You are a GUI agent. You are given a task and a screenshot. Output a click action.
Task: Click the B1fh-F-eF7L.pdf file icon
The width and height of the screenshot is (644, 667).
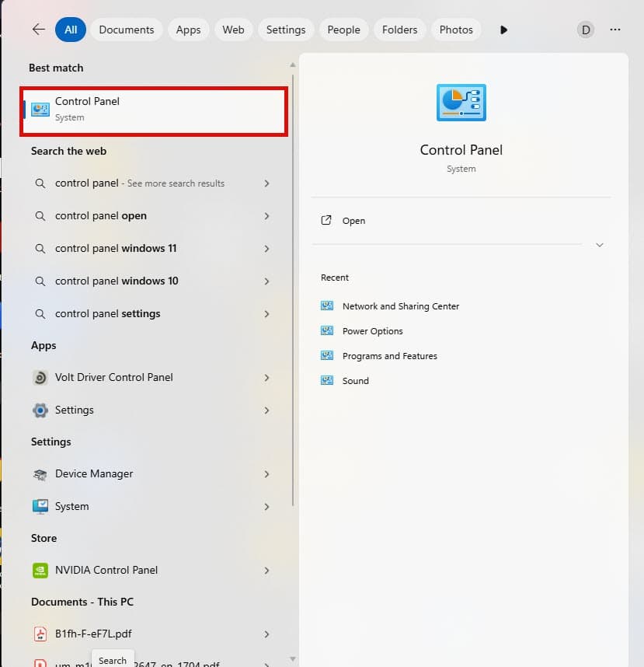pos(40,634)
